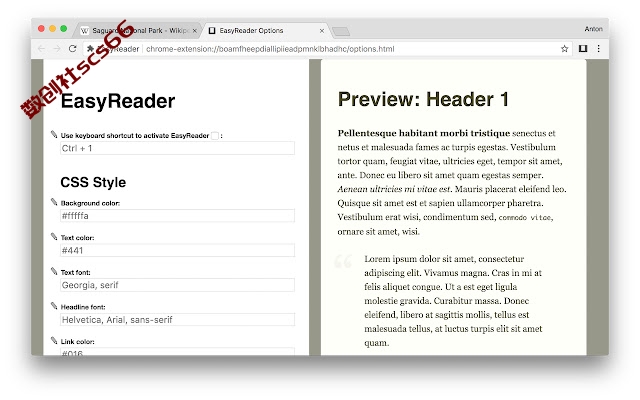Click the pencil icon beside Link color
The width and height of the screenshot is (640, 400).
54,341
